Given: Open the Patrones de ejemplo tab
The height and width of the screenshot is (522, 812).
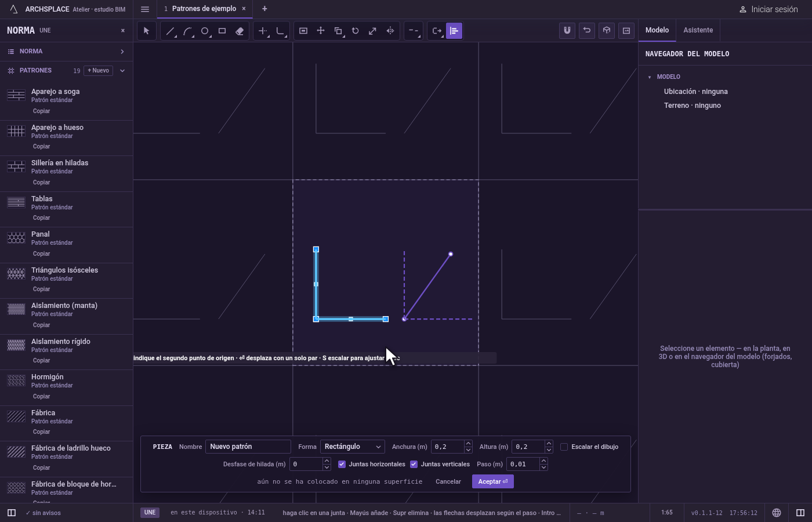Looking at the screenshot, I should pyautogui.click(x=204, y=9).
